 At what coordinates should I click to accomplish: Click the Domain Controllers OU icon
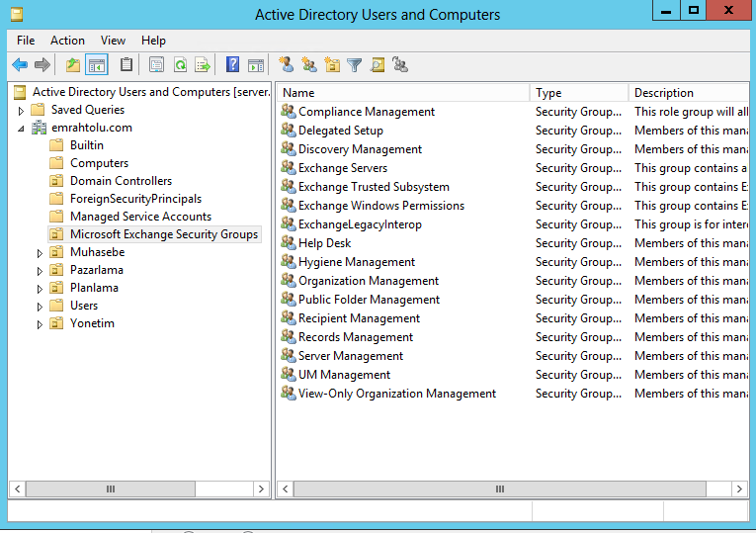click(56, 181)
